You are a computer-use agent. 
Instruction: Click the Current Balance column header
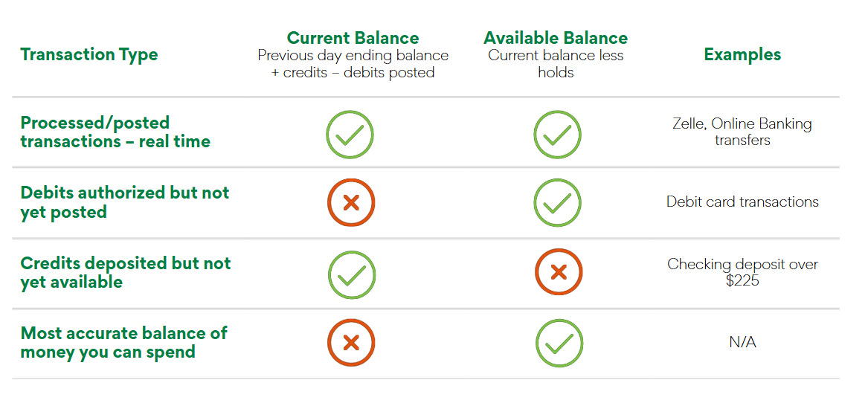pyautogui.click(x=353, y=39)
